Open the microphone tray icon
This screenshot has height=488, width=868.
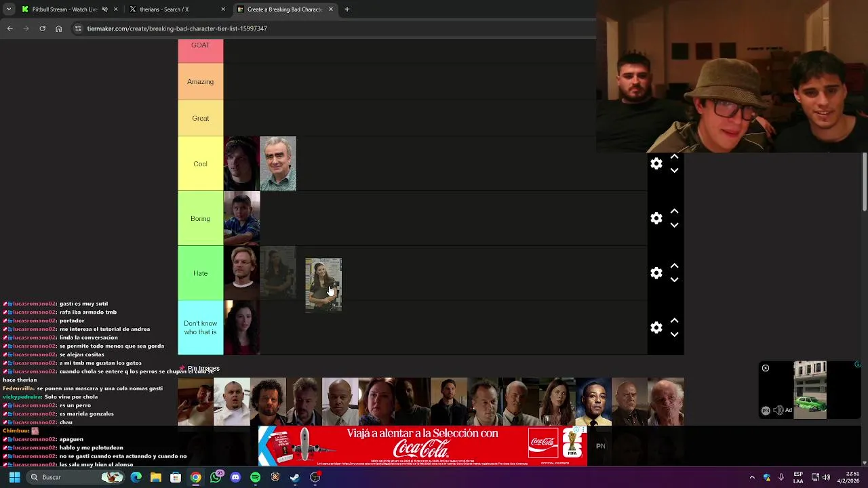click(x=781, y=477)
